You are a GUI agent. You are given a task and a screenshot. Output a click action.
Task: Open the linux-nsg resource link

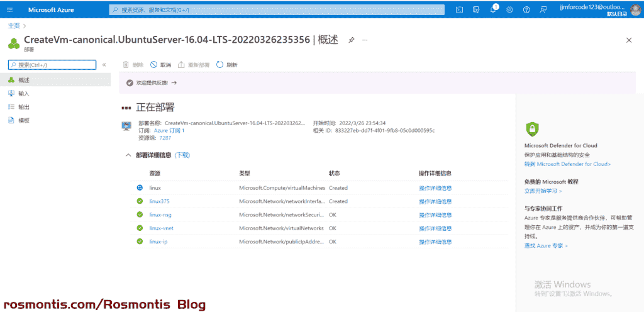(160, 214)
